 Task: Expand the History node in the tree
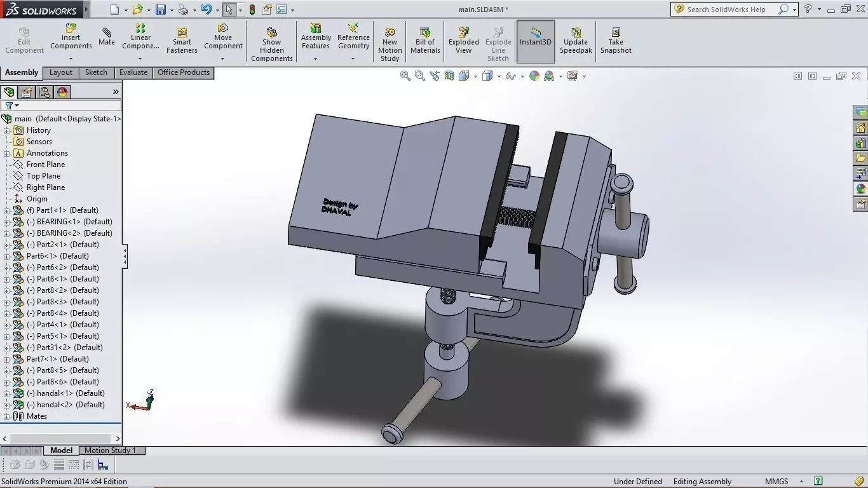coord(7,130)
